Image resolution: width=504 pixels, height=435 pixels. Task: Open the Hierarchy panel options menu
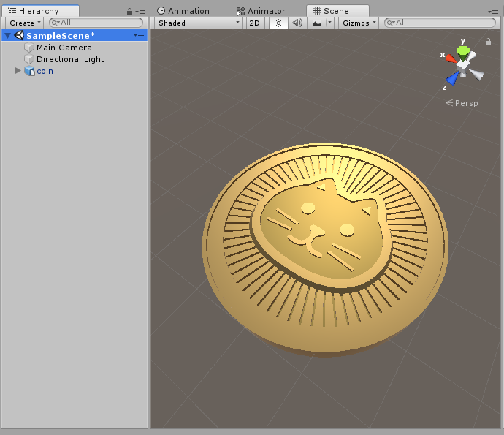point(140,12)
